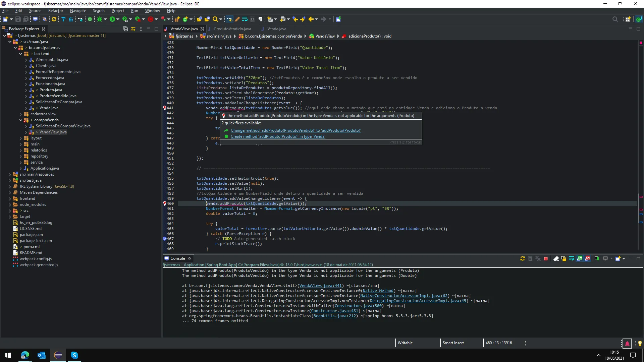Click the Save All toolbar icon
This screenshot has width=644, height=362.
click(x=26, y=19)
